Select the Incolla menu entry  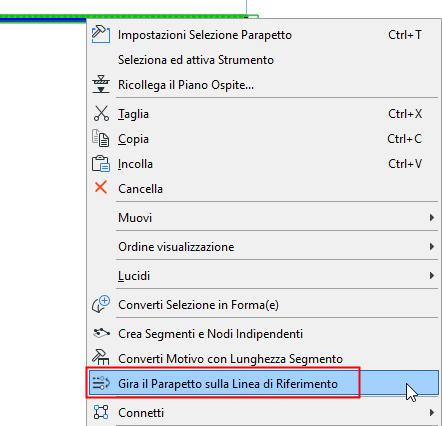pyautogui.click(x=263, y=164)
